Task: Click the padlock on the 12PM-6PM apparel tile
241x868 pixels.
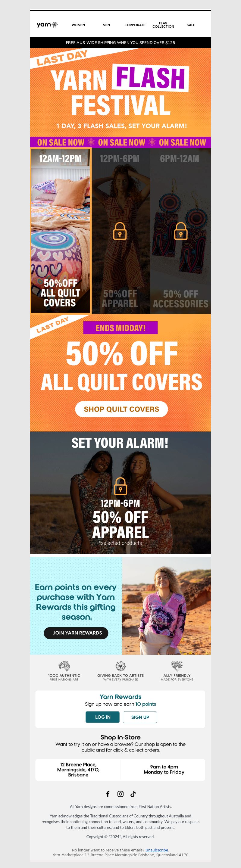Action: tap(120, 231)
